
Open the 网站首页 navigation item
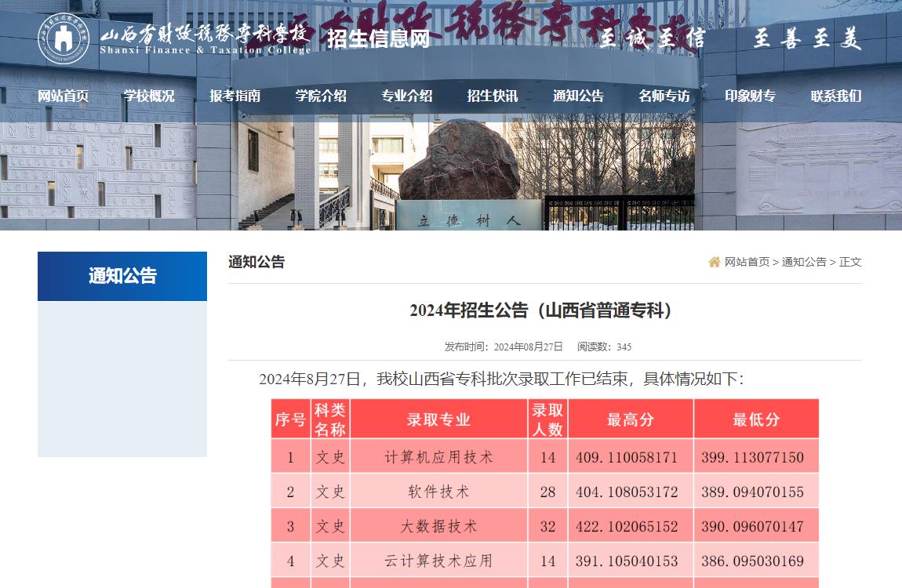point(64,96)
